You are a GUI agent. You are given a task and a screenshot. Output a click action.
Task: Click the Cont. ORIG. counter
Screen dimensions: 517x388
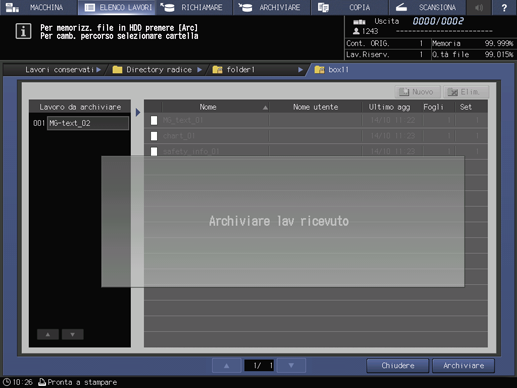pyautogui.click(x=385, y=43)
